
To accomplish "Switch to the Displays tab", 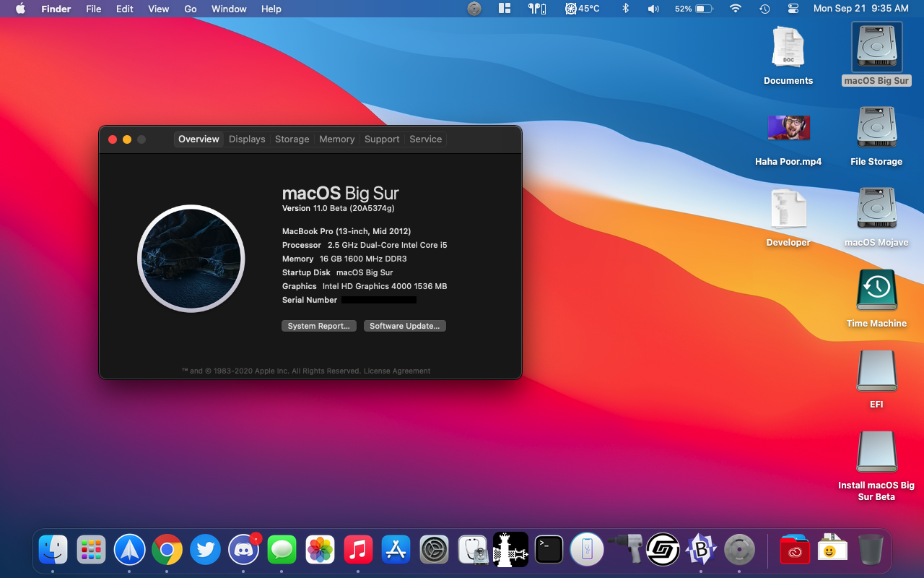I will pyautogui.click(x=247, y=139).
